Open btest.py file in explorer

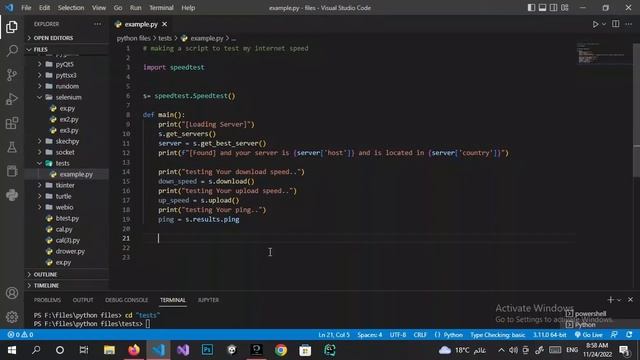(67, 218)
